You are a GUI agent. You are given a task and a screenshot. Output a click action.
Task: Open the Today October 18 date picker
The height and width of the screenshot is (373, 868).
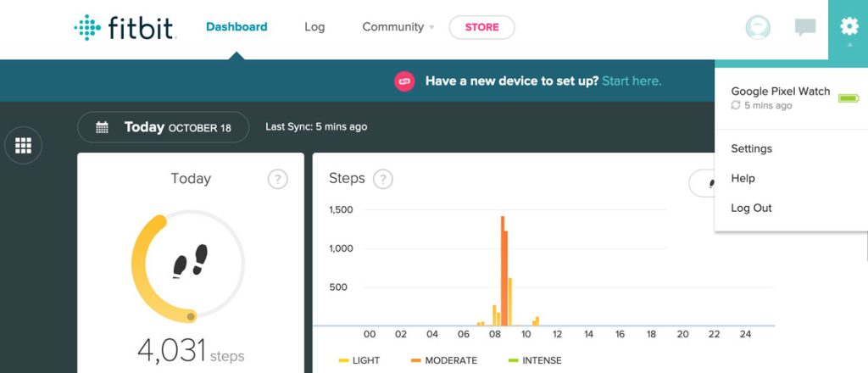tap(163, 127)
